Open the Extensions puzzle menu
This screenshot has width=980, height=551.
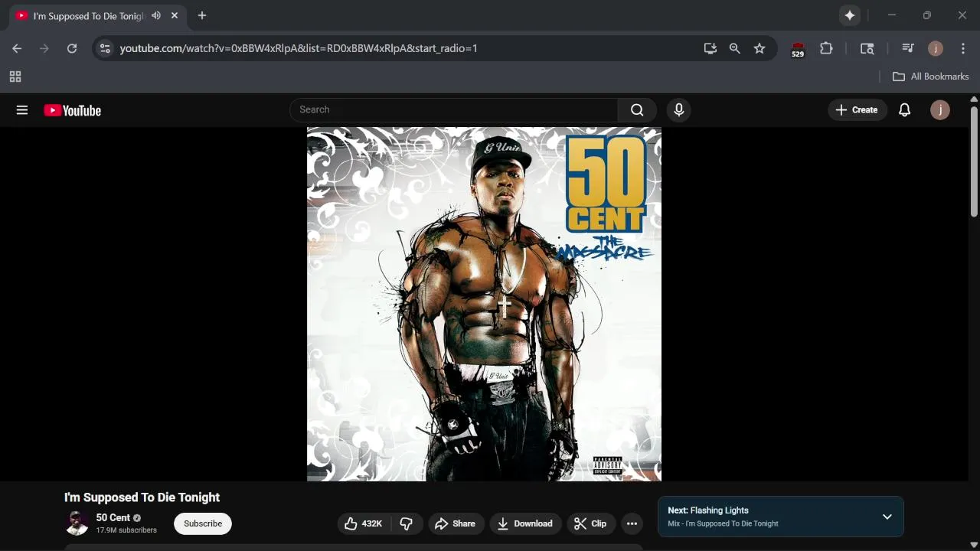coord(826,48)
